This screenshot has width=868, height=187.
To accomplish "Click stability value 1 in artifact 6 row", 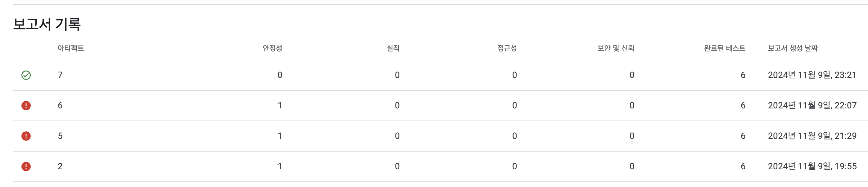I will (280, 106).
